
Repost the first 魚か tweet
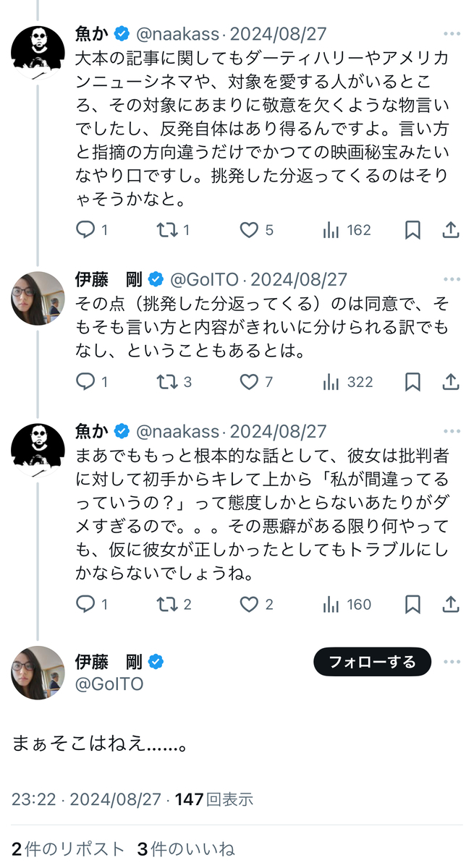167,230
